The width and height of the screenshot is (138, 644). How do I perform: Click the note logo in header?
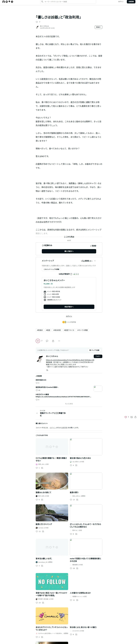(8, 2)
